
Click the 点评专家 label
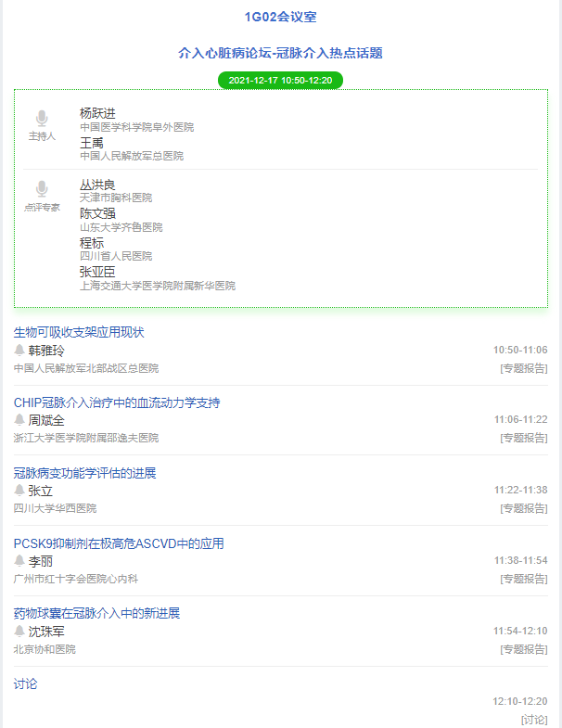pos(42,207)
